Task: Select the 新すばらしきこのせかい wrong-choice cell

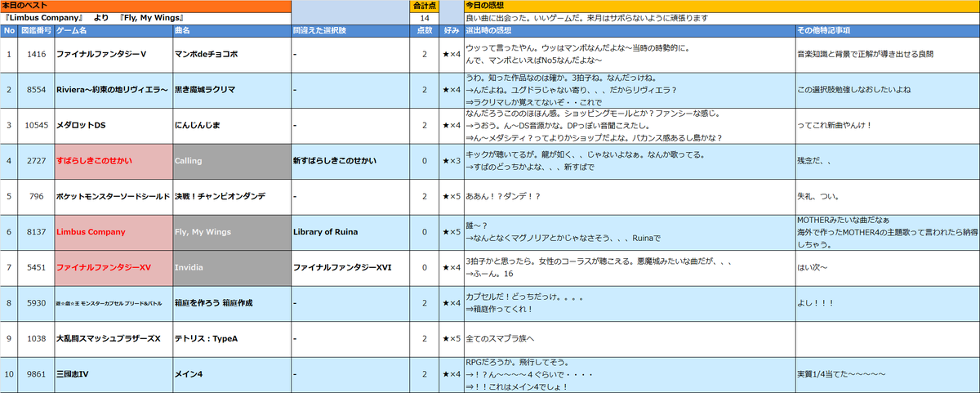Action: [x=350, y=161]
